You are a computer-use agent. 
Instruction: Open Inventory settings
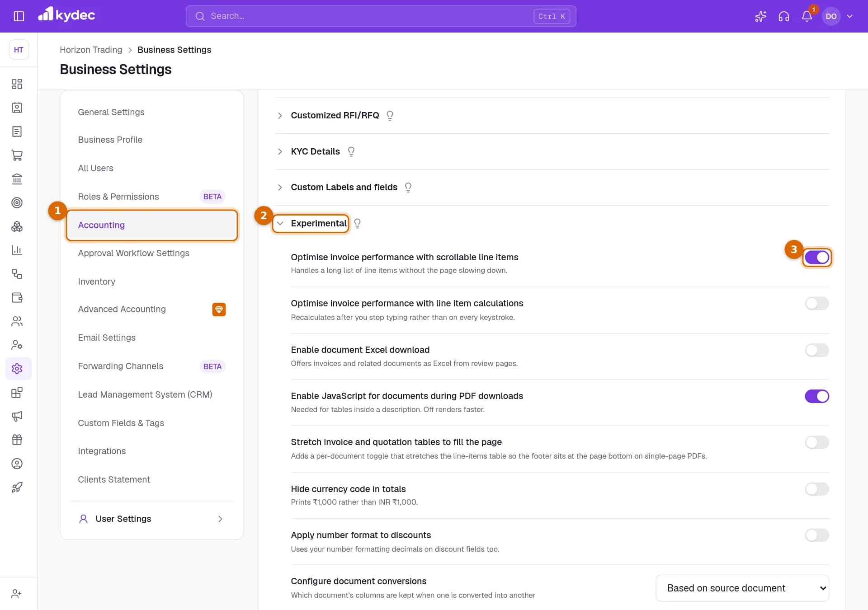pyautogui.click(x=97, y=282)
